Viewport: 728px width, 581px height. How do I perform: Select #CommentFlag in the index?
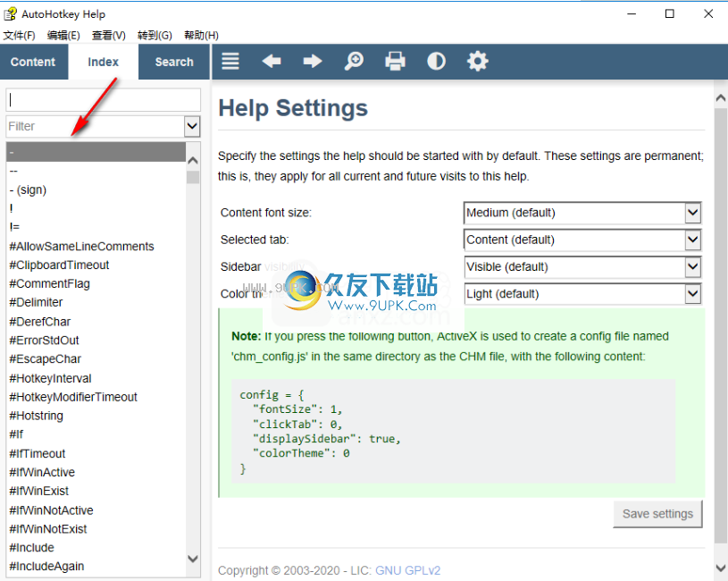(96, 283)
